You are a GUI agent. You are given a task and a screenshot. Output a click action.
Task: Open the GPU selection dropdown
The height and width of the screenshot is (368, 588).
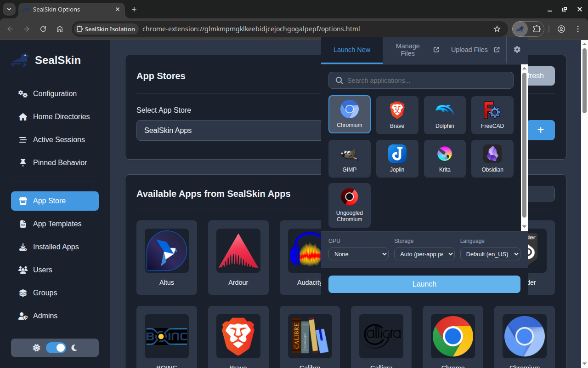click(x=358, y=254)
